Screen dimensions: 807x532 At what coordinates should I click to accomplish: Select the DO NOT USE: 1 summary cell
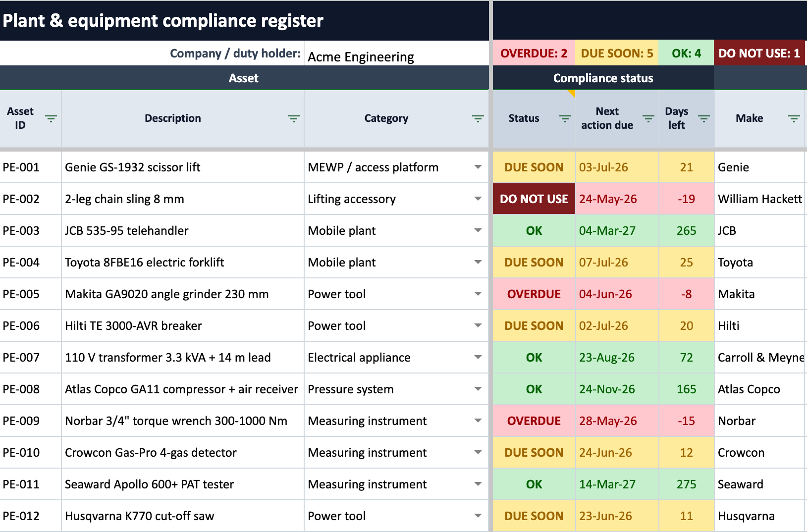pos(759,53)
